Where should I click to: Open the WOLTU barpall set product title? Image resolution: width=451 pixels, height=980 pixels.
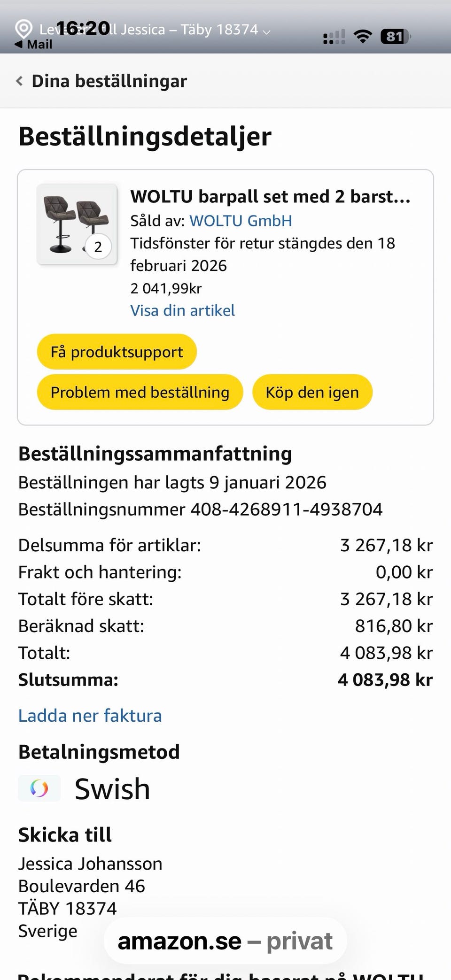coord(270,196)
